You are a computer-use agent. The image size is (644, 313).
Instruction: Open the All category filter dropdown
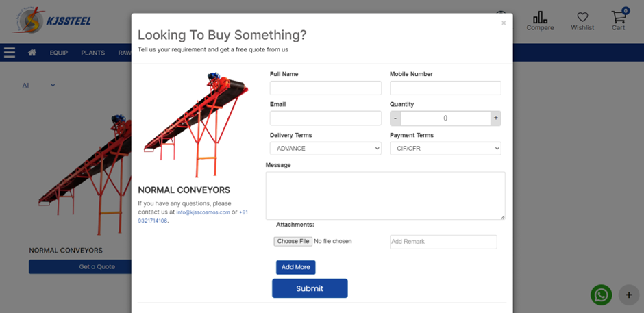click(x=38, y=86)
